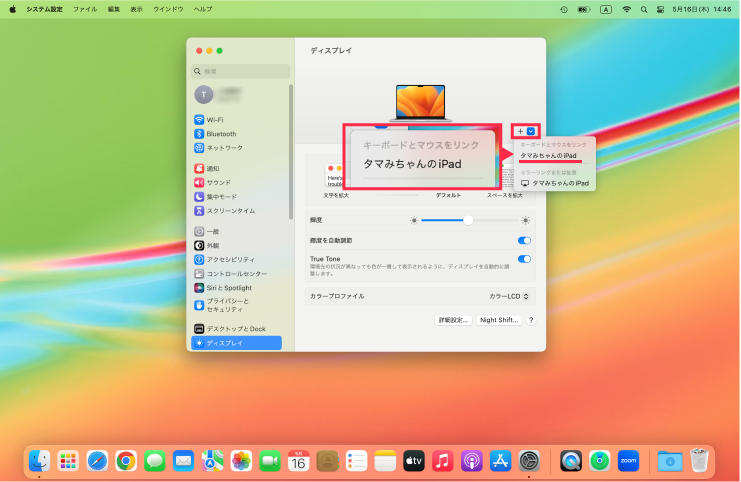Open the Trash in the Dock

click(x=699, y=461)
